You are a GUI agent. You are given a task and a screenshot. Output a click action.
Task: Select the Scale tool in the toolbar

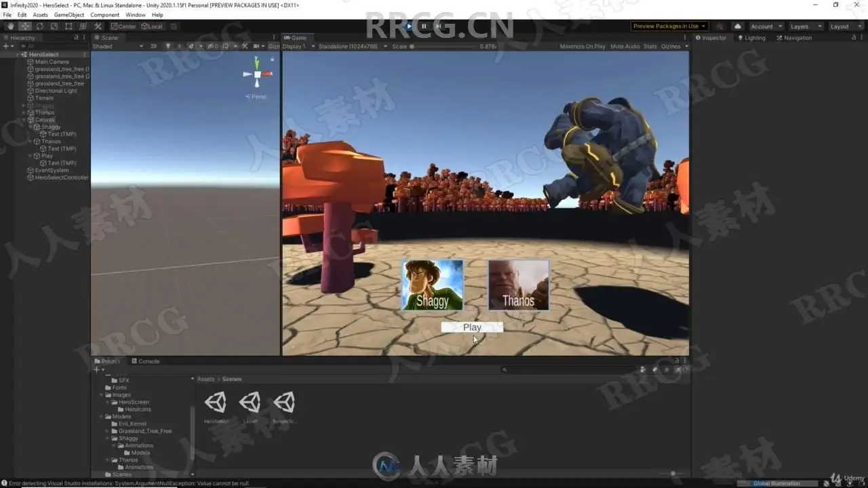coord(54,26)
